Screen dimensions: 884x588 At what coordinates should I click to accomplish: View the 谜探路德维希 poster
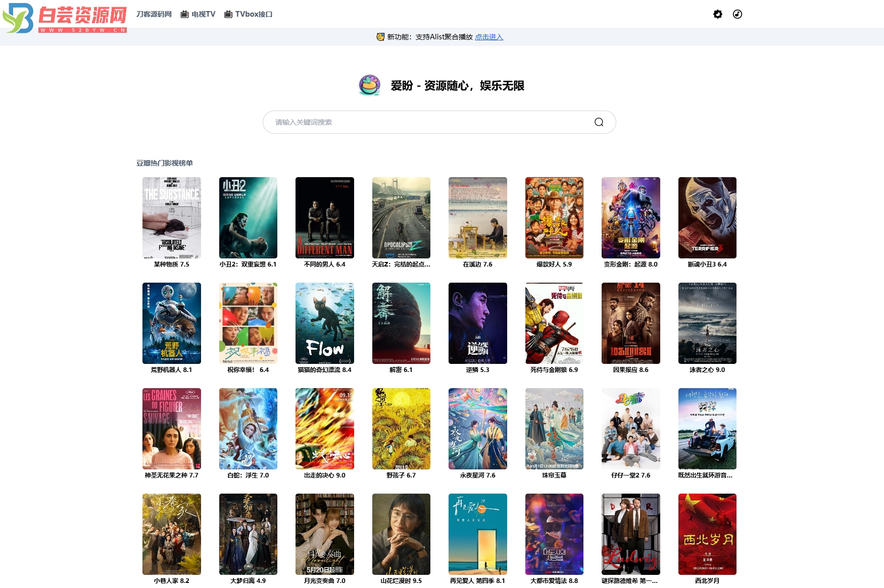coord(631,534)
